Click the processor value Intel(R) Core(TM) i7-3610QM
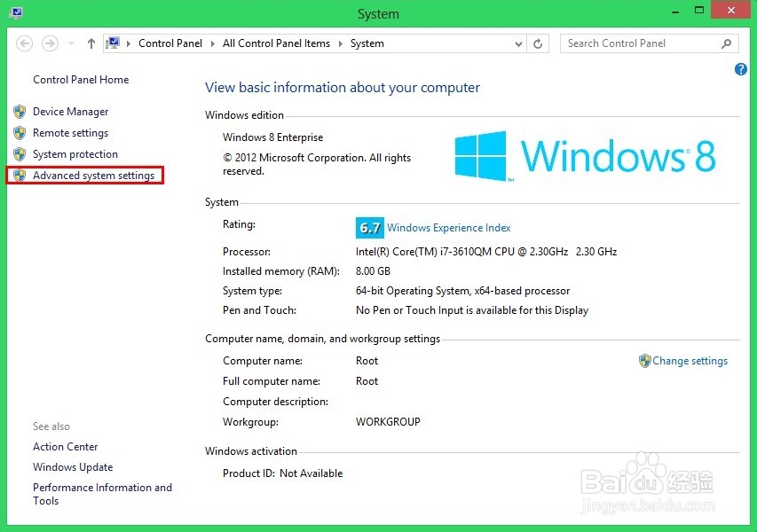 486,251
